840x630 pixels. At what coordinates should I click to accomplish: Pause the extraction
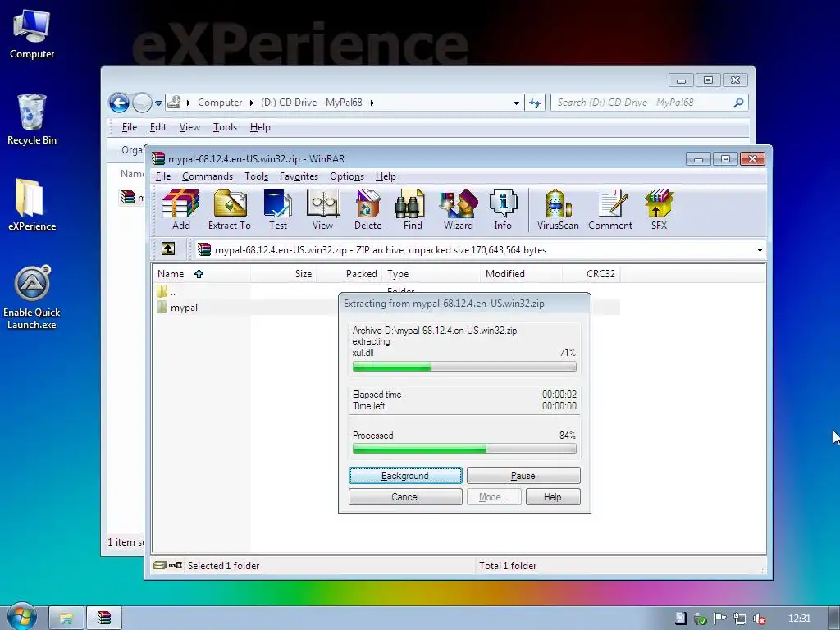[523, 475]
